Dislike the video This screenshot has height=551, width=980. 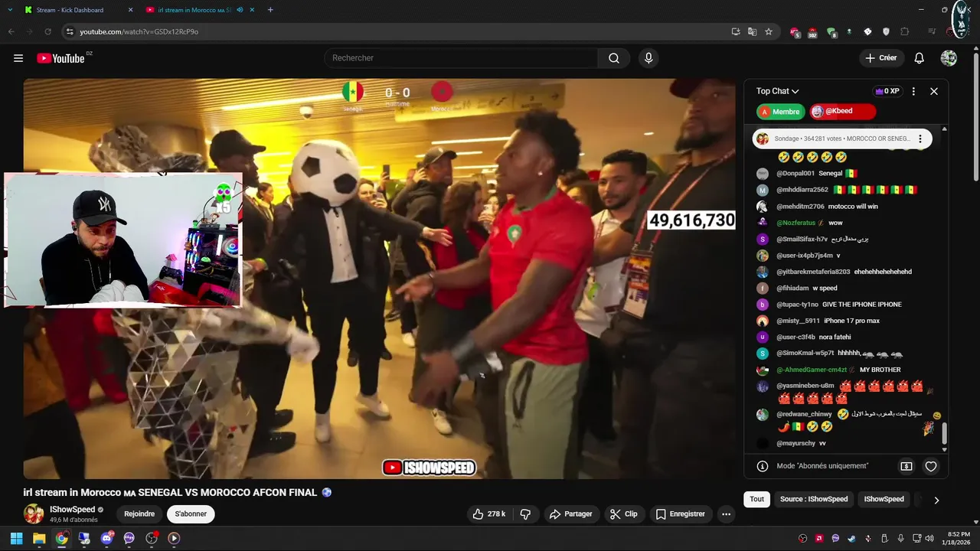[525, 514]
